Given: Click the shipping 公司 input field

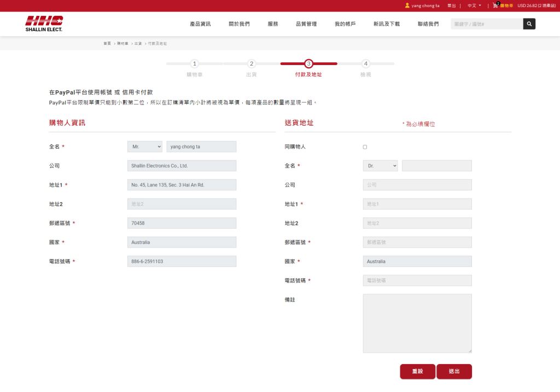Looking at the screenshot, I should point(417,185).
